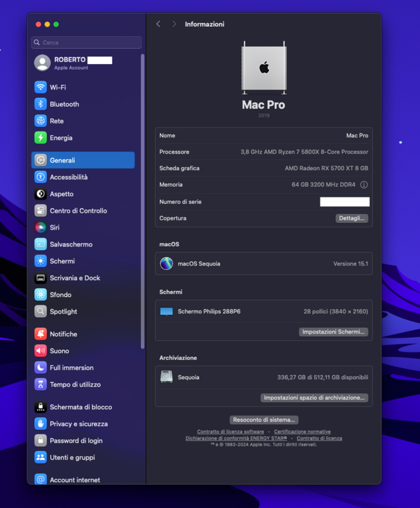Open Privacy e sicurezza hand icon
This screenshot has height=508, width=420.
click(x=41, y=424)
